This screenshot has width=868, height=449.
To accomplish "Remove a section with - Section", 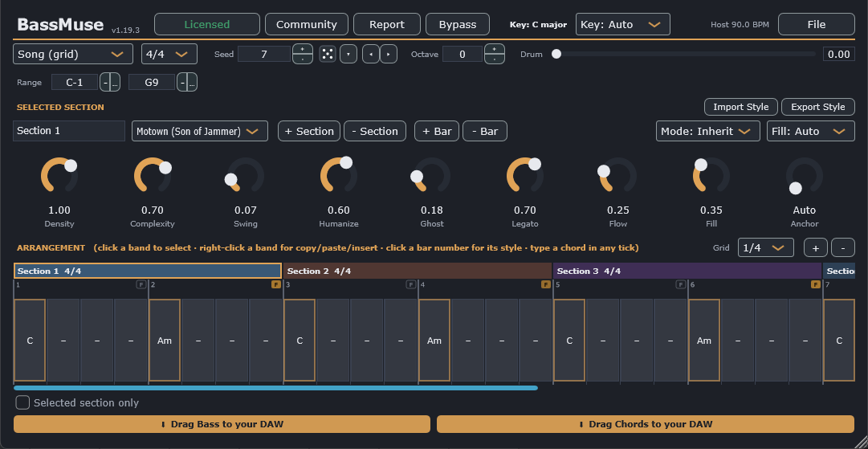I will 375,131.
